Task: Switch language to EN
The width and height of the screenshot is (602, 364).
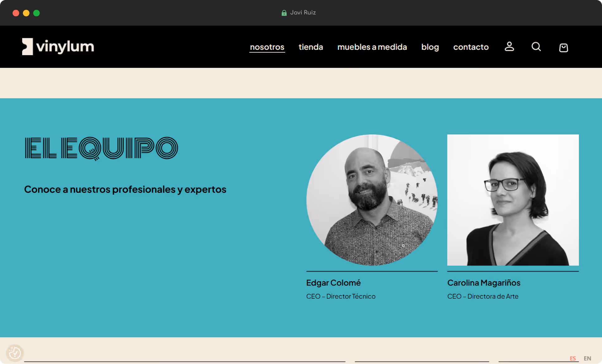Action: coord(587,358)
